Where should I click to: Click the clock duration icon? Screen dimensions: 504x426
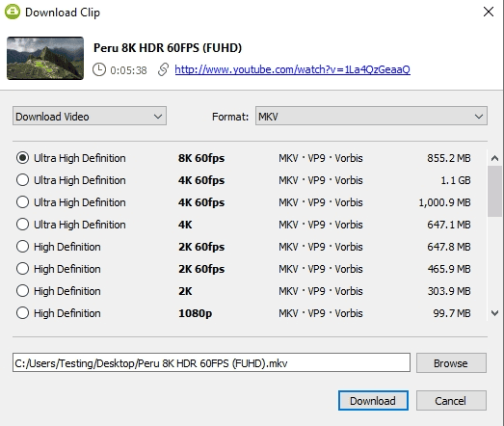[99, 69]
